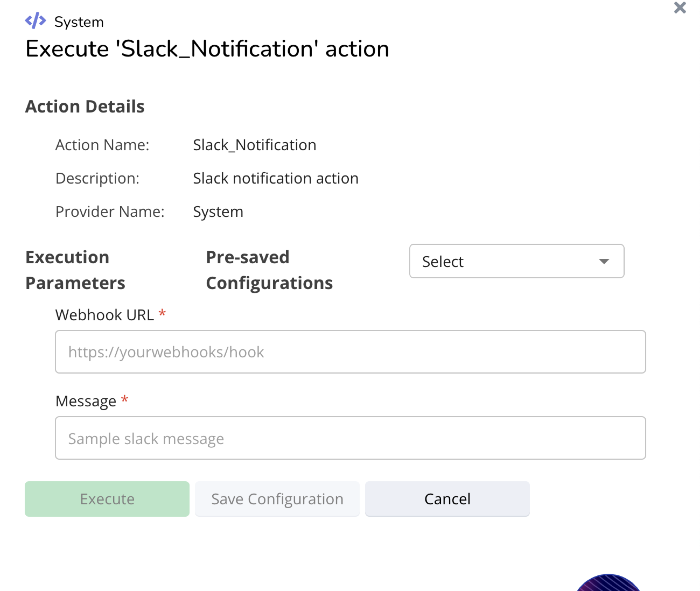Click the 'Action Name:' label

point(102,145)
